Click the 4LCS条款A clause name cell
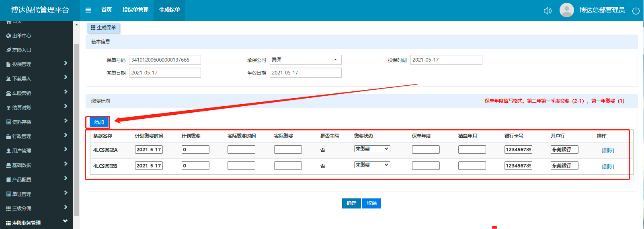This screenshot has width=644, height=229. (105, 150)
